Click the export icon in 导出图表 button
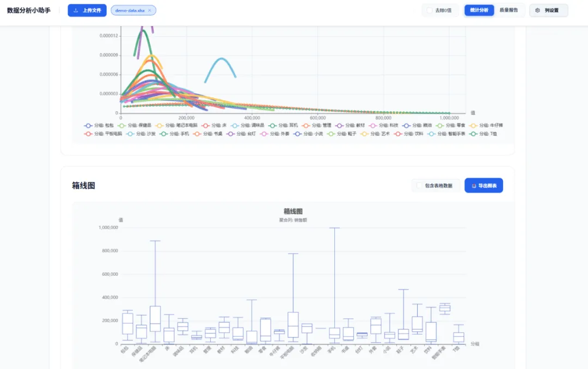 coord(474,186)
